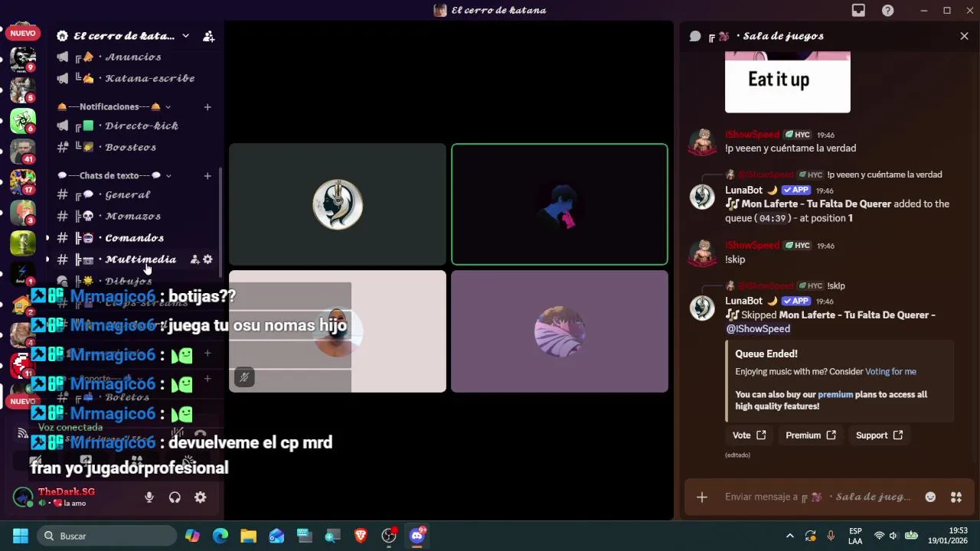980x551 pixels.
Task: Open user settings gear
Action: (200, 497)
